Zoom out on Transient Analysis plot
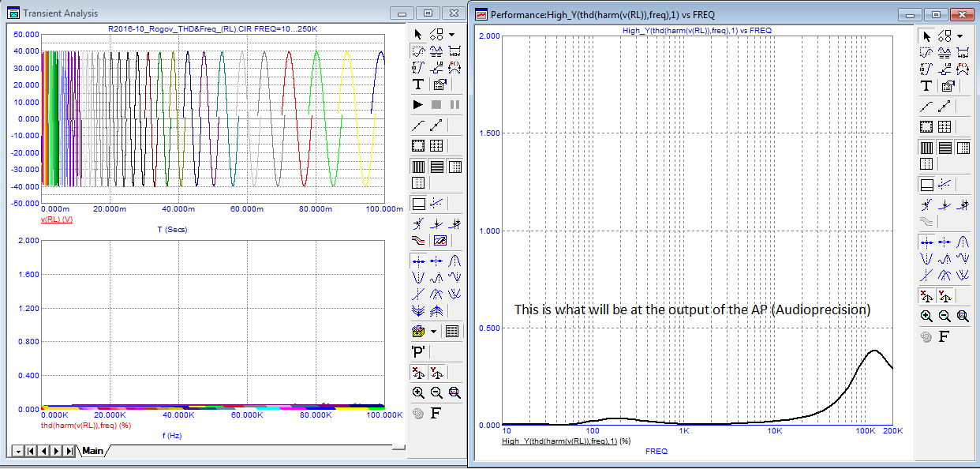Viewport: 980px width, 469px height. pyautogui.click(x=436, y=392)
